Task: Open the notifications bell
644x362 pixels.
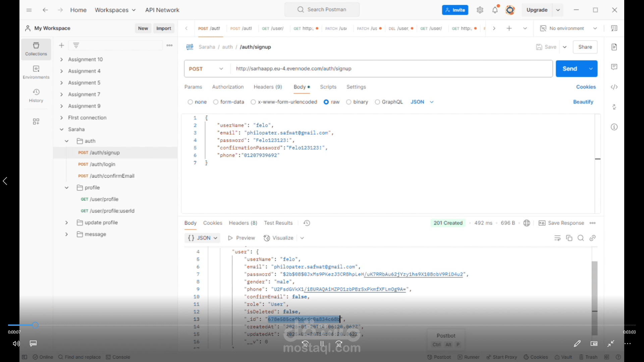Action: coord(495,10)
